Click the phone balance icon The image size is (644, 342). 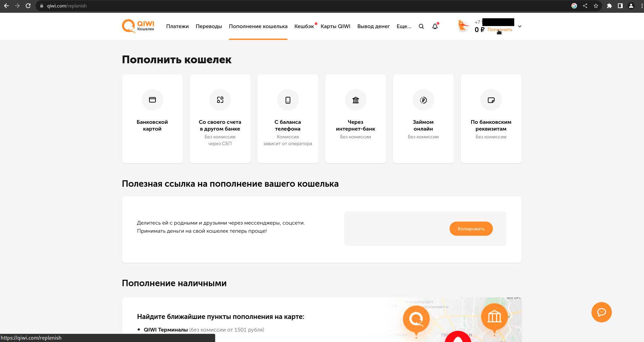[x=288, y=100]
